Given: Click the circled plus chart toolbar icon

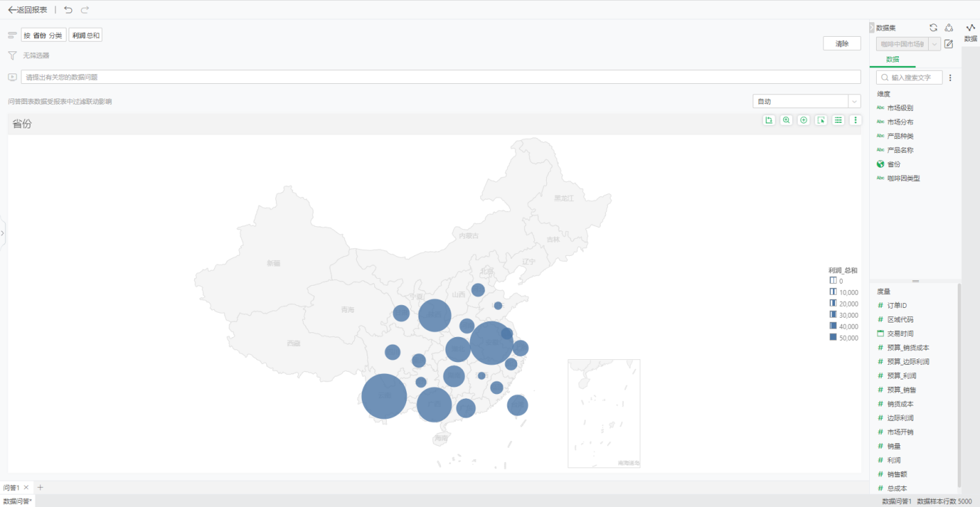Looking at the screenshot, I should coord(804,120).
